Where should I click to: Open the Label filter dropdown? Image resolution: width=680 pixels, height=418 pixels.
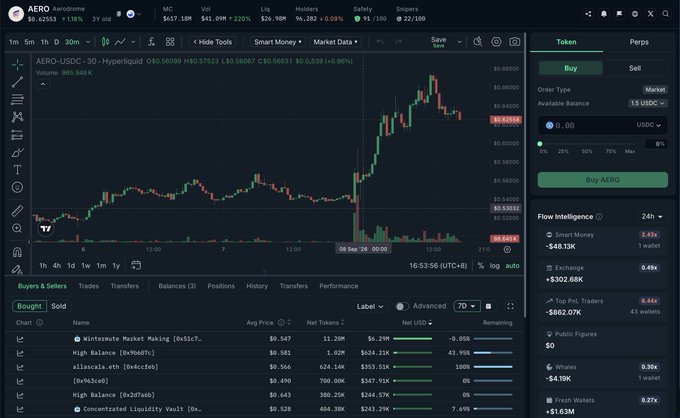369,306
